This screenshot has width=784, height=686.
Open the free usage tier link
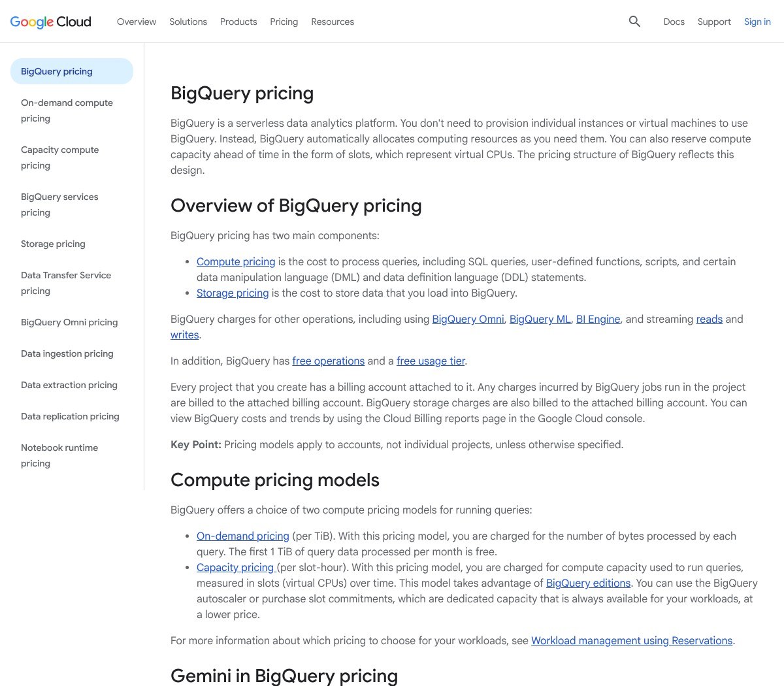coord(431,361)
